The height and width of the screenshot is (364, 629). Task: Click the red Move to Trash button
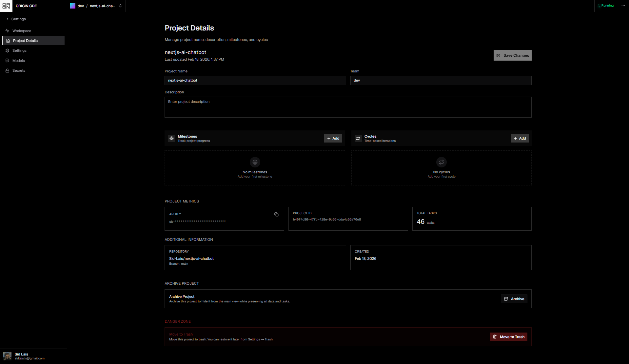[x=508, y=337]
